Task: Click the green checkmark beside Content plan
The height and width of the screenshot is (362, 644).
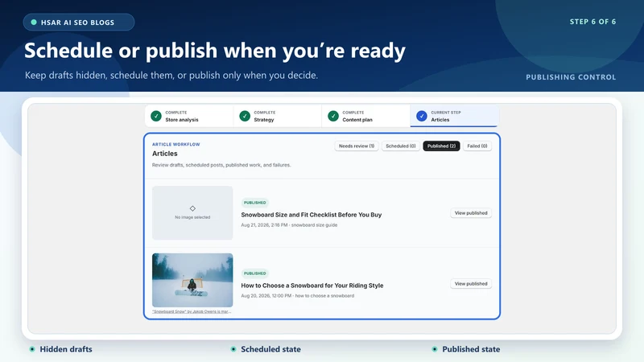Action: click(x=333, y=116)
